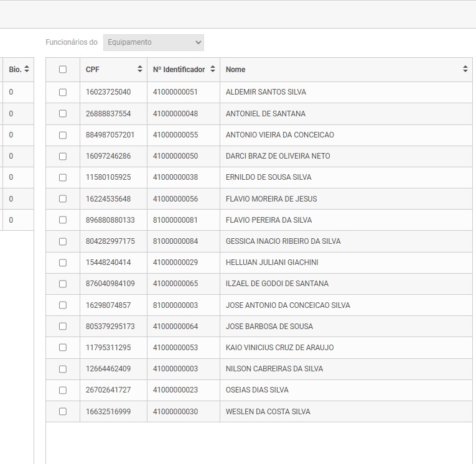Click identifier 41000000056 for Flavio Moreira

(175, 199)
